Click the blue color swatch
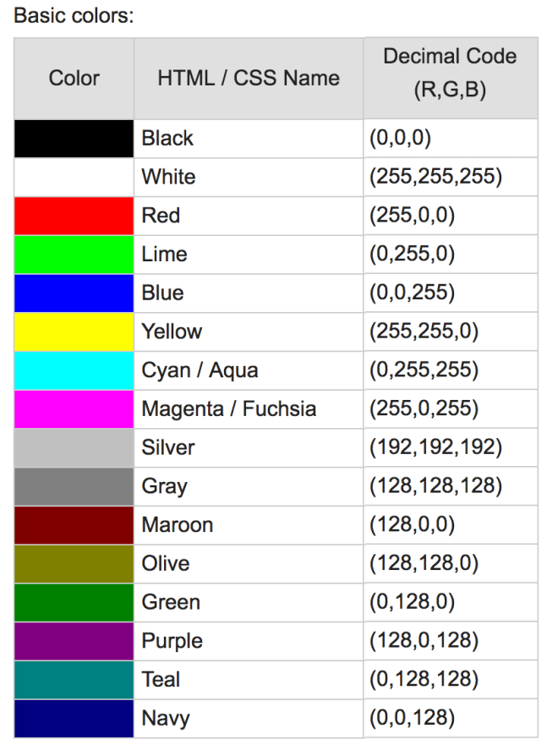The image size is (558, 756). click(74, 293)
